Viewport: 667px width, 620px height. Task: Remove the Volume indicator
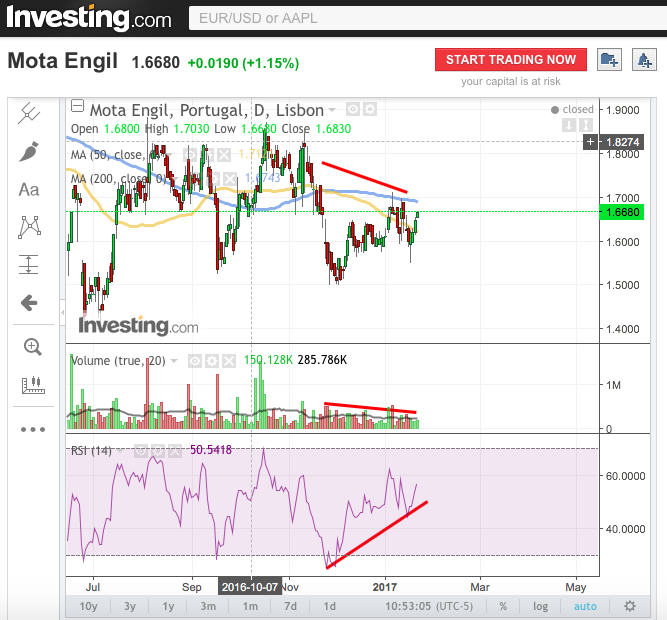pos(229,361)
